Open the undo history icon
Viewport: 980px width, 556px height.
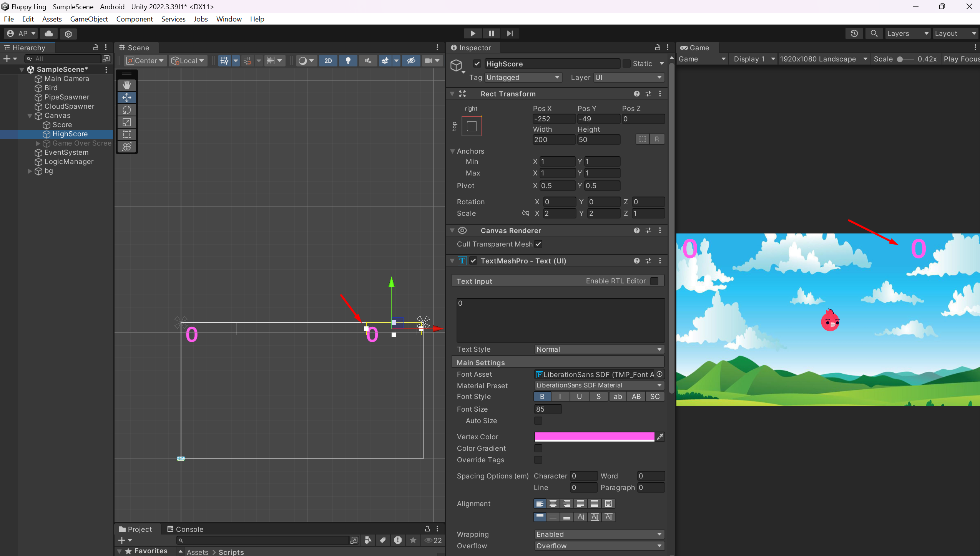854,33
